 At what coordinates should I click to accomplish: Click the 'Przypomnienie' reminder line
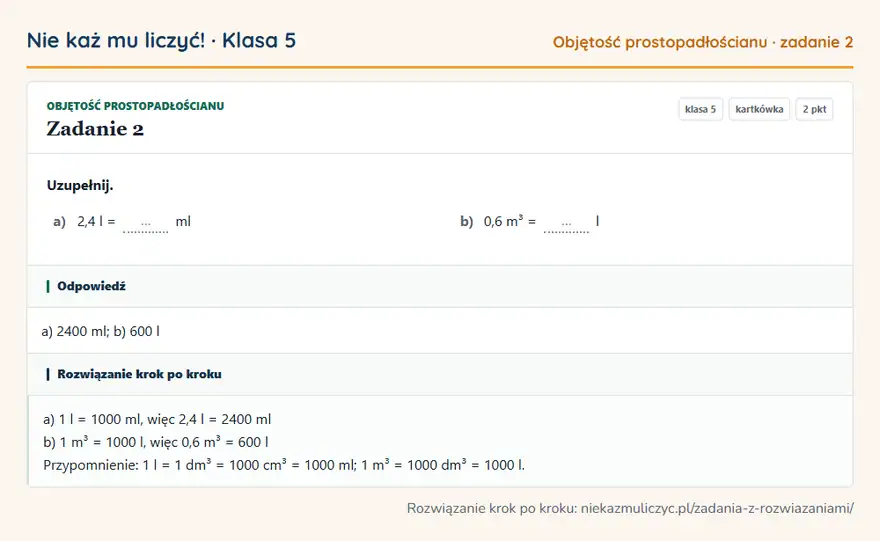[284, 465]
